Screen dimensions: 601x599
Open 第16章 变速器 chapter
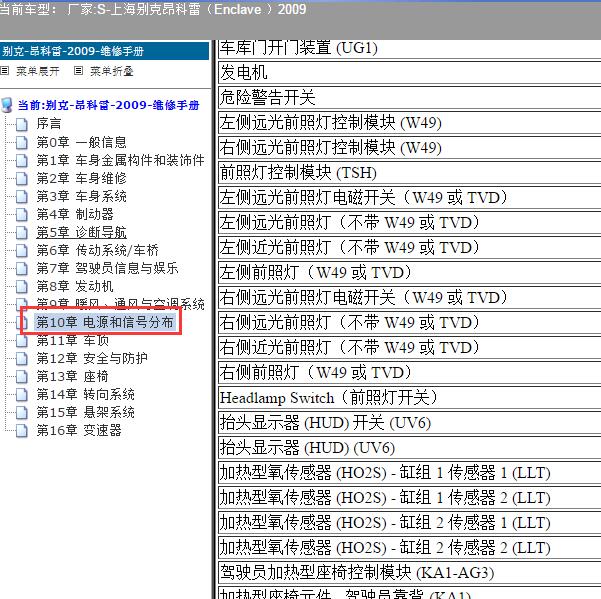79,430
